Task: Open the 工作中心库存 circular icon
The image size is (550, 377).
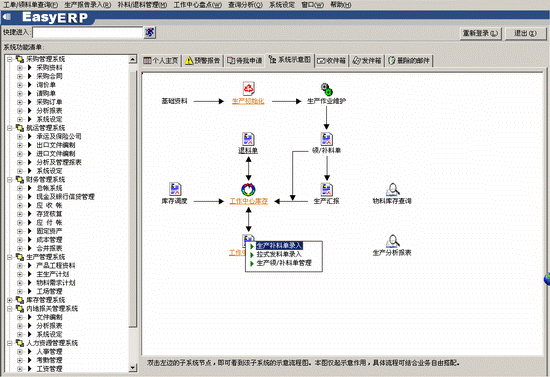Action: 248,190
